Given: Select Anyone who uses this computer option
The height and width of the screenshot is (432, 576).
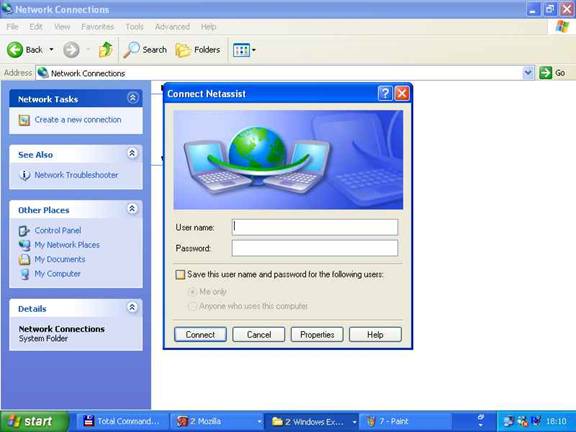Looking at the screenshot, I should [192, 306].
